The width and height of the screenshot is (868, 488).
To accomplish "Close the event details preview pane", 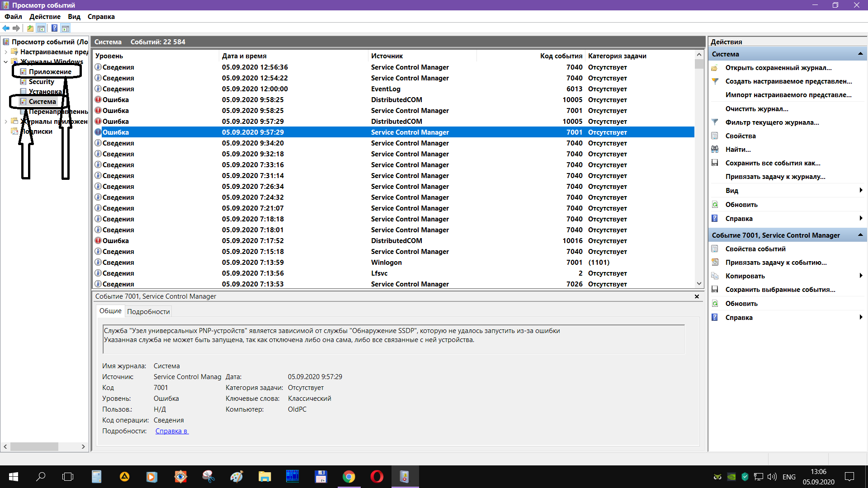I will (x=697, y=296).
